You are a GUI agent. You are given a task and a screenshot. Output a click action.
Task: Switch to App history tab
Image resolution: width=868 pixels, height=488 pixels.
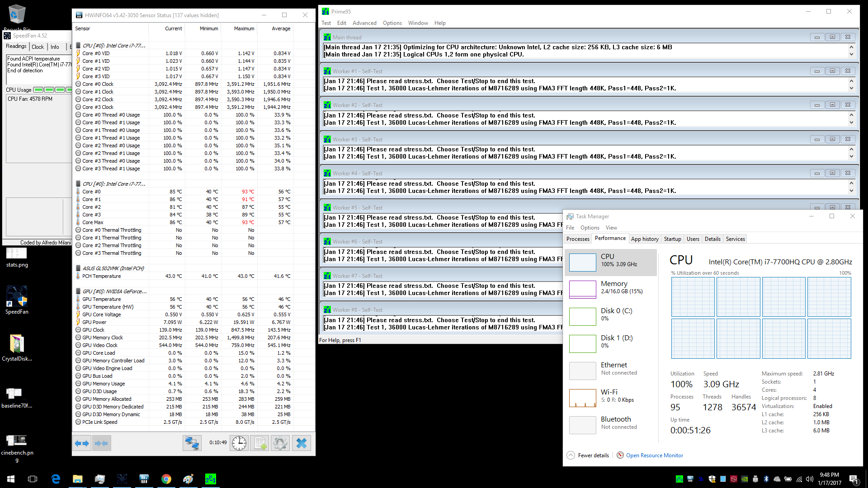(645, 239)
